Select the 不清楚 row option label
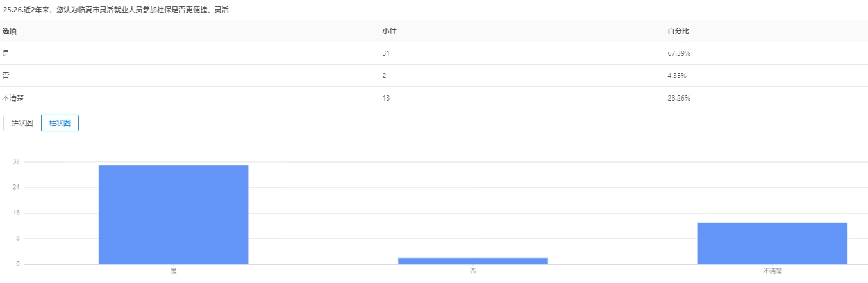 [x=13, y=98]
